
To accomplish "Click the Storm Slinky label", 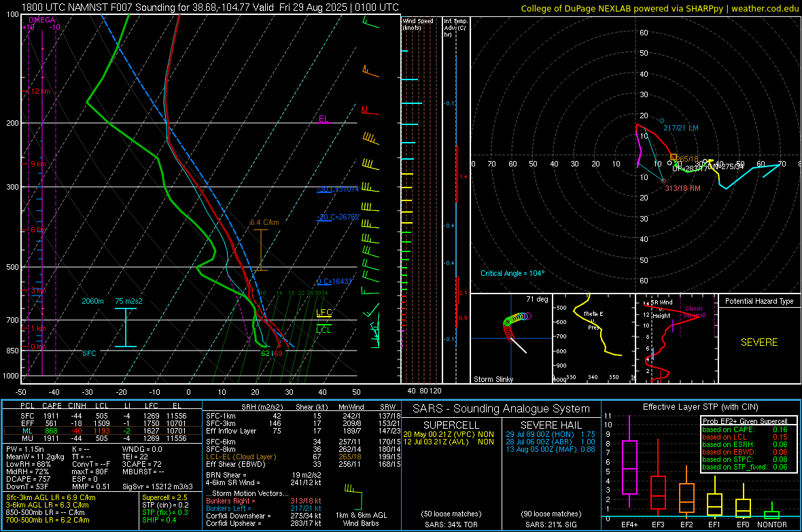I will pos(493,379).
